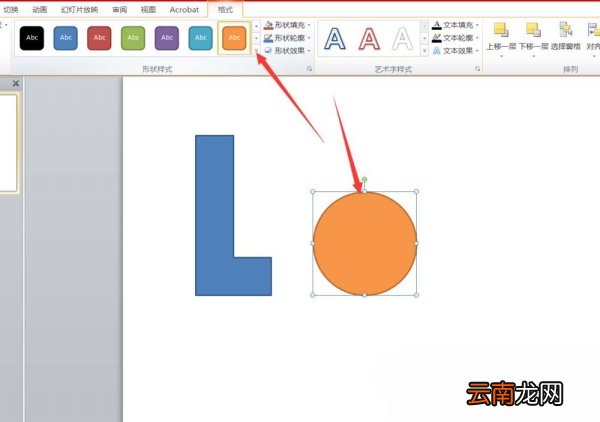Click the circle's bottom-middle resize handle
This screenshot has height=422, width=600.
(x=365, y=295)
